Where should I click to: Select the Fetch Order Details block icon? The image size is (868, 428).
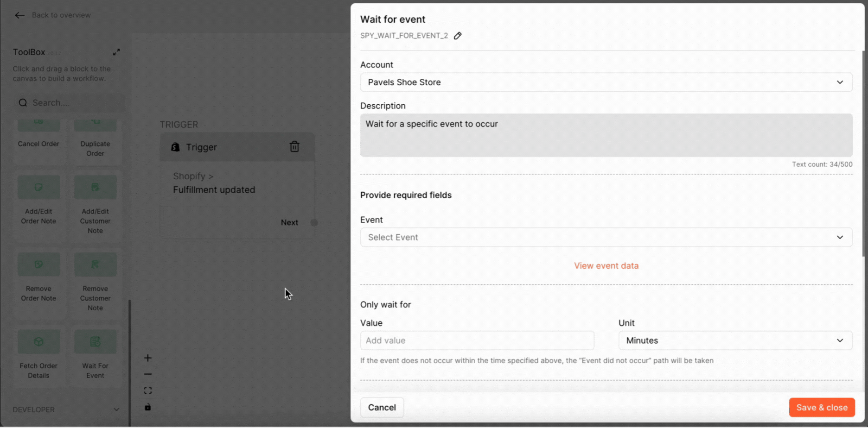[38, 342]
